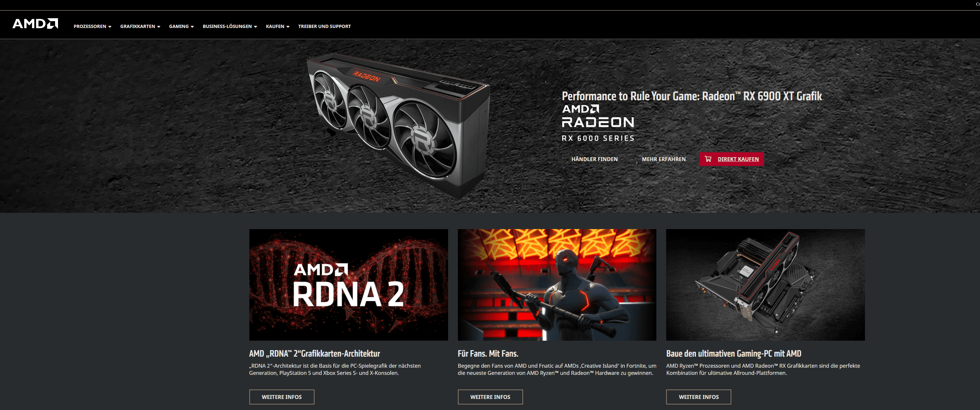Click Weitere Infos under RDNA 2 article
980x410 pixels.
(282, 397)
